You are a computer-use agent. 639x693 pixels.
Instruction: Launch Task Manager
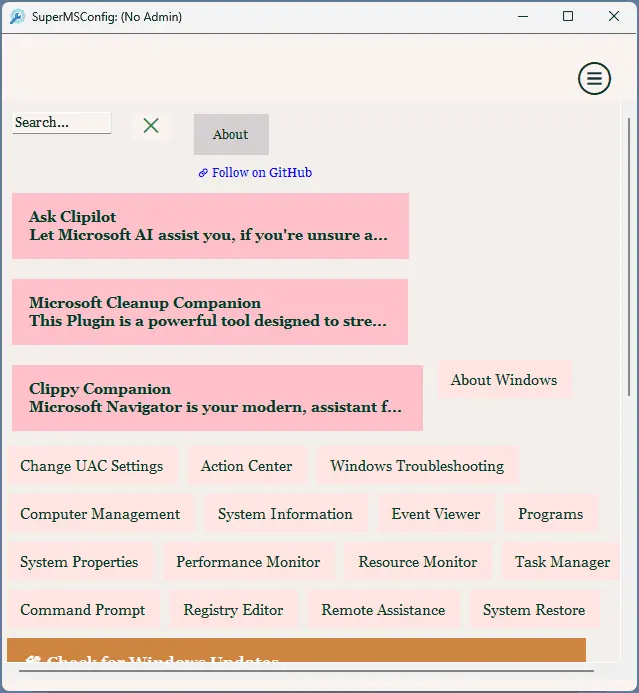562,562
